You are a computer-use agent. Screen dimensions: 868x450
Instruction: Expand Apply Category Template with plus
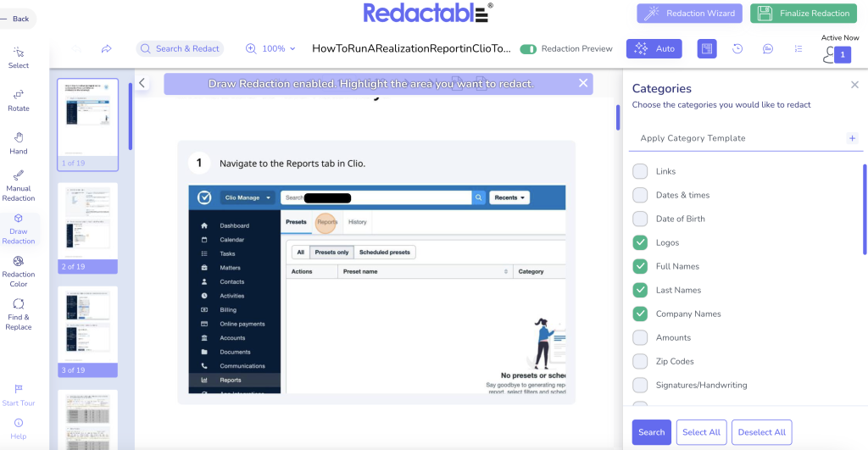(x=852, y=138)
